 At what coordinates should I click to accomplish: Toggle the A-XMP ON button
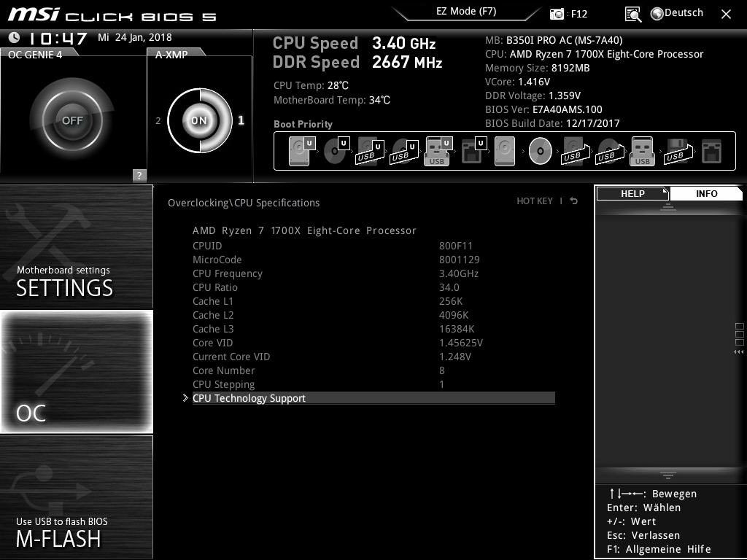(x=199, y=120)
